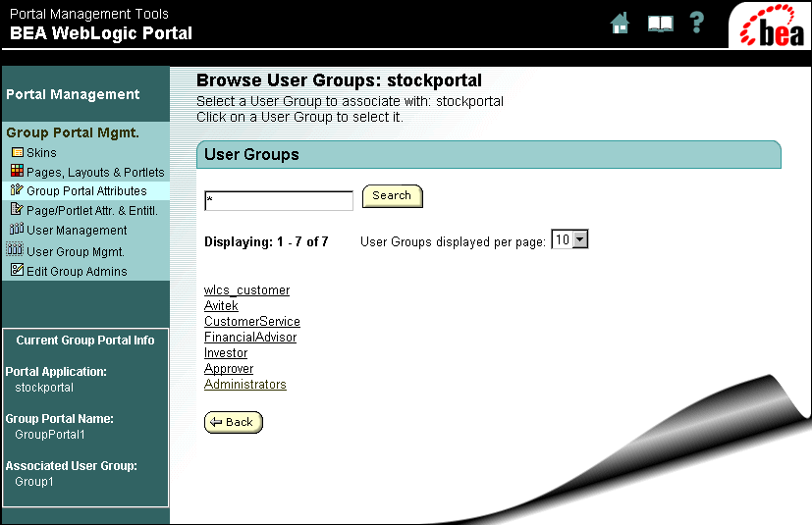Viewport: 812px width, 525px height.
Task: Select the Avitek user group
Action: coord(221,306)
